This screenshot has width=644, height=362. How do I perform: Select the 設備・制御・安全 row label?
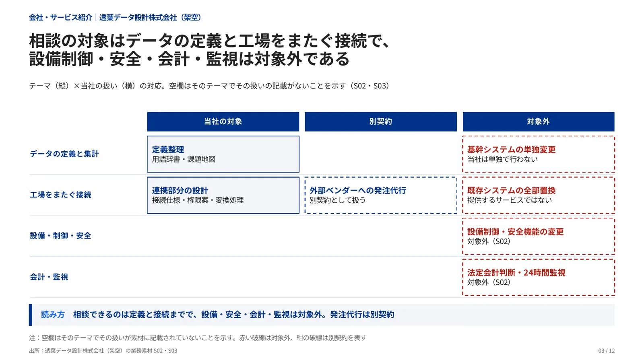(61, 236)
